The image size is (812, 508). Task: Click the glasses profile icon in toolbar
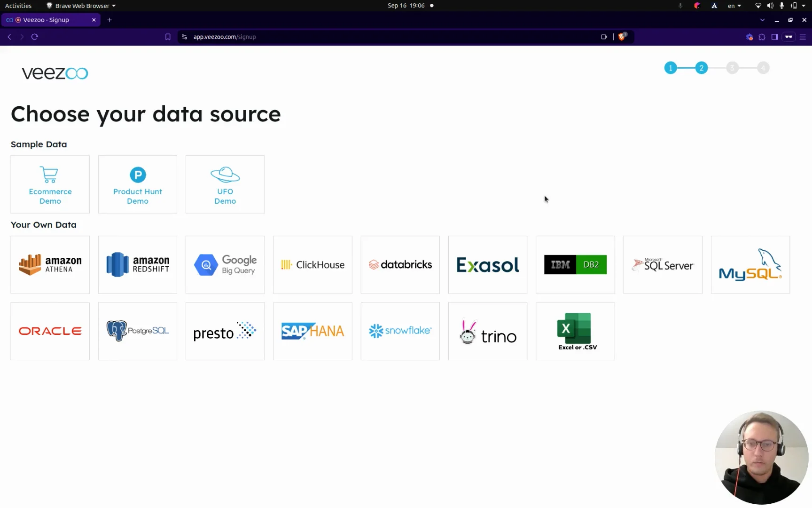[x=789, y=37]
